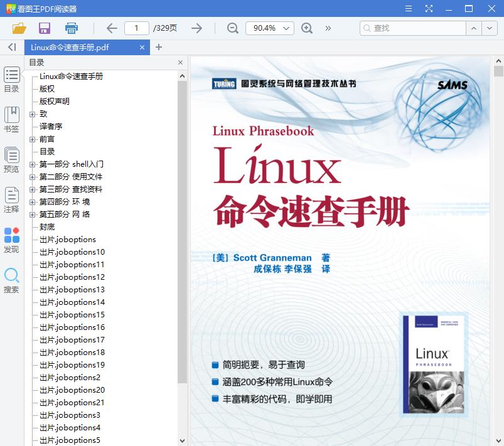Select 出片.joboptions14 in the outline
This screenshot has height=446, width=504.
pyautogui.click(x=72, y=302)
